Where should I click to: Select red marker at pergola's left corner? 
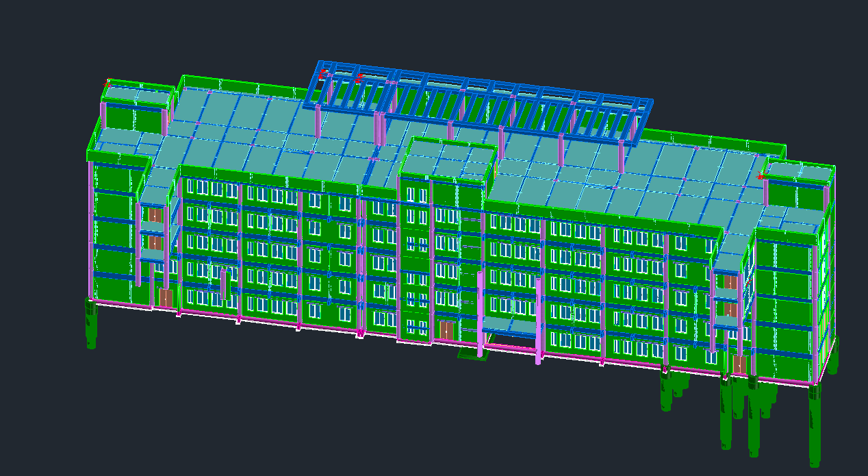pyautogui.click(x=322, y=73)
